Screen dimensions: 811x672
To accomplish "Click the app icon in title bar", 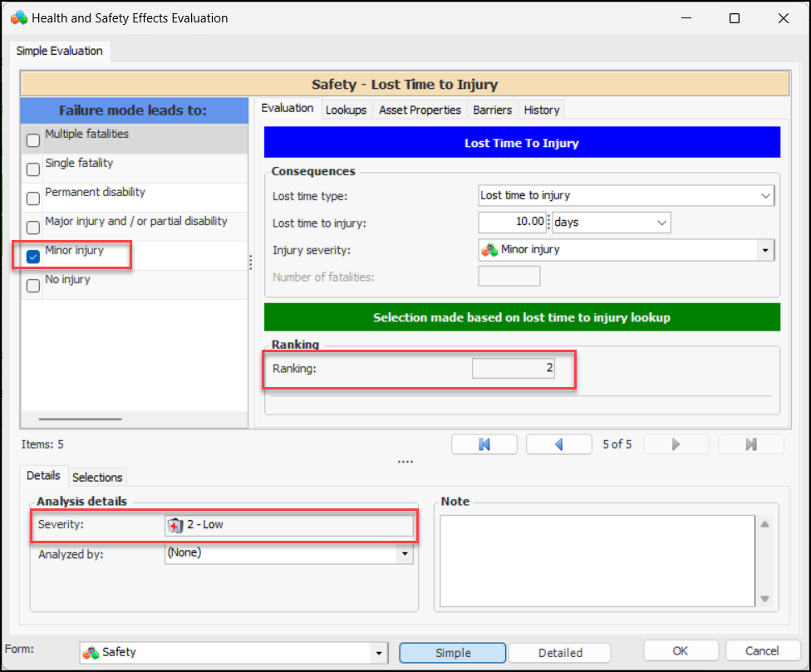I will click(x=18, y=17).
